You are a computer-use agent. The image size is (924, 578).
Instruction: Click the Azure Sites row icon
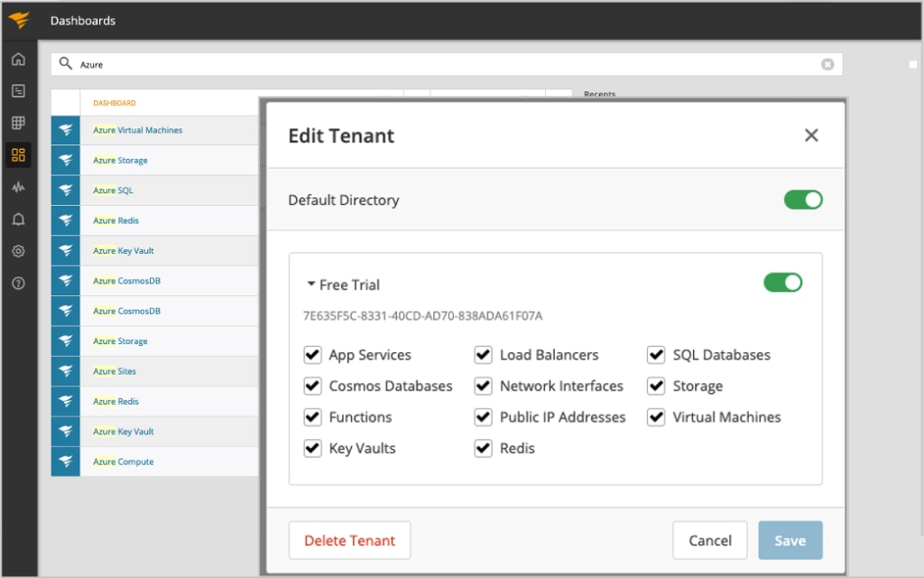click(x=65, y=371)
